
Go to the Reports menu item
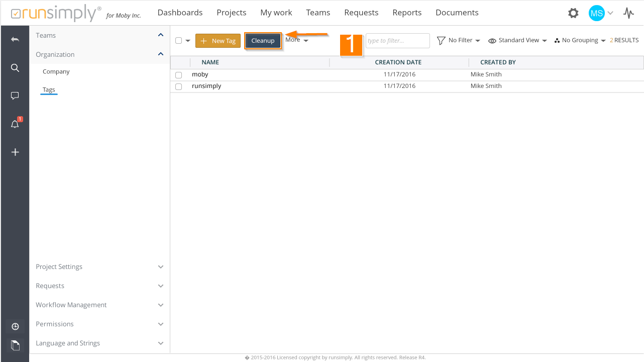coord(407,13)
